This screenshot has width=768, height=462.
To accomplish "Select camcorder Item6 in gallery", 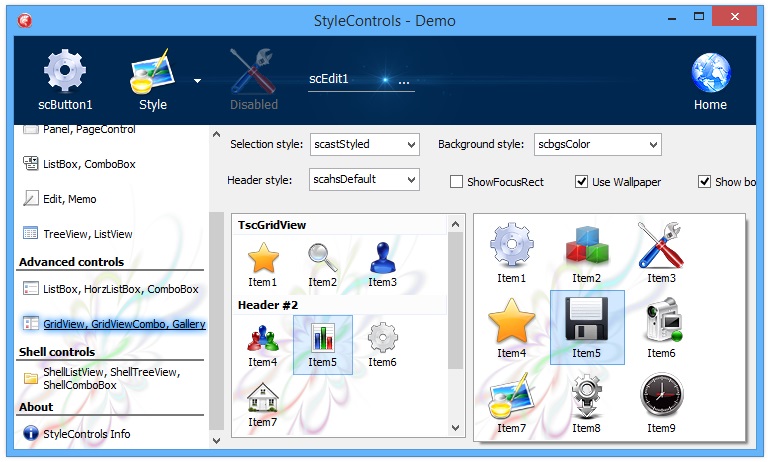I will [661, 328].
